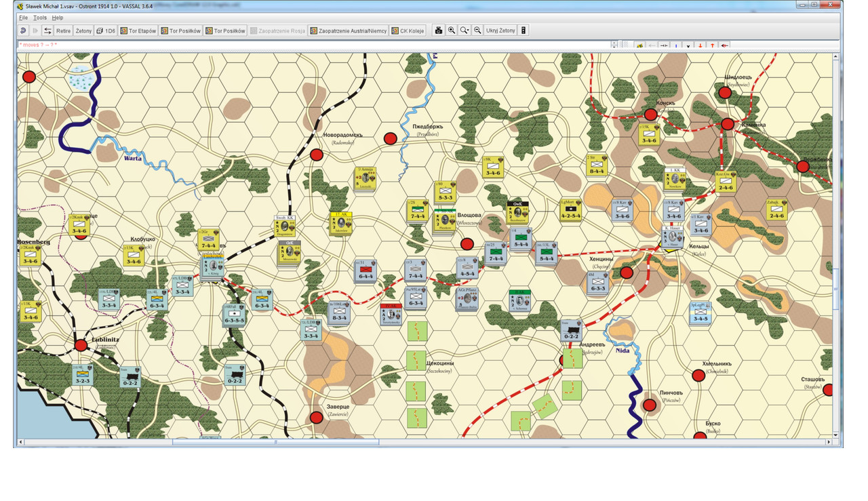Select the 3-4-5 blue counter
Viewport: 868px width, 501px height.
coord(701,313)
